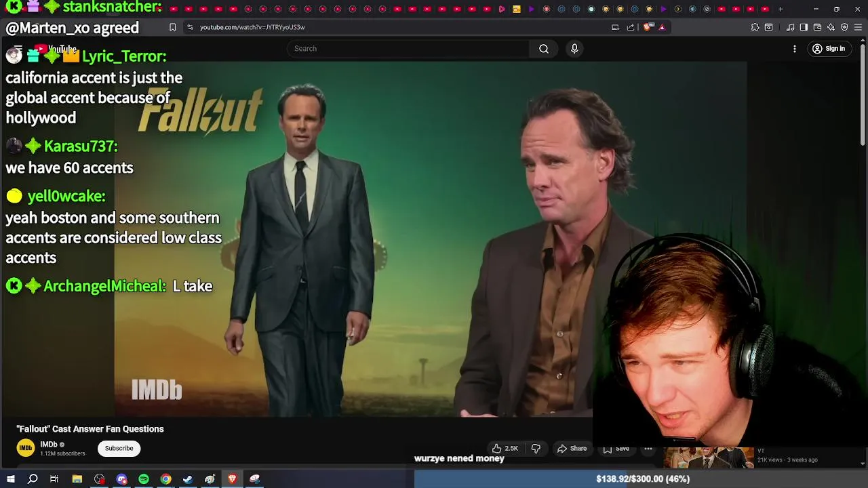
Task: Click the share page icon in address bar
Action: click(x=631, y=27)
